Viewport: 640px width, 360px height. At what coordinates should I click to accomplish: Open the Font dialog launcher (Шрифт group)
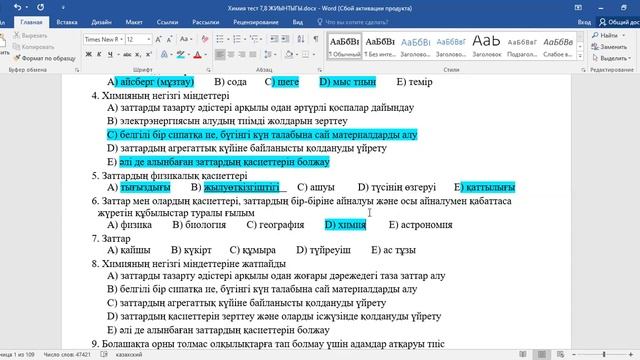(208, 70)
